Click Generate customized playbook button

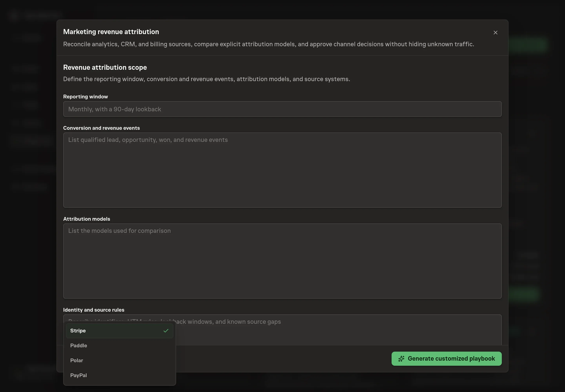click(446, 359)
